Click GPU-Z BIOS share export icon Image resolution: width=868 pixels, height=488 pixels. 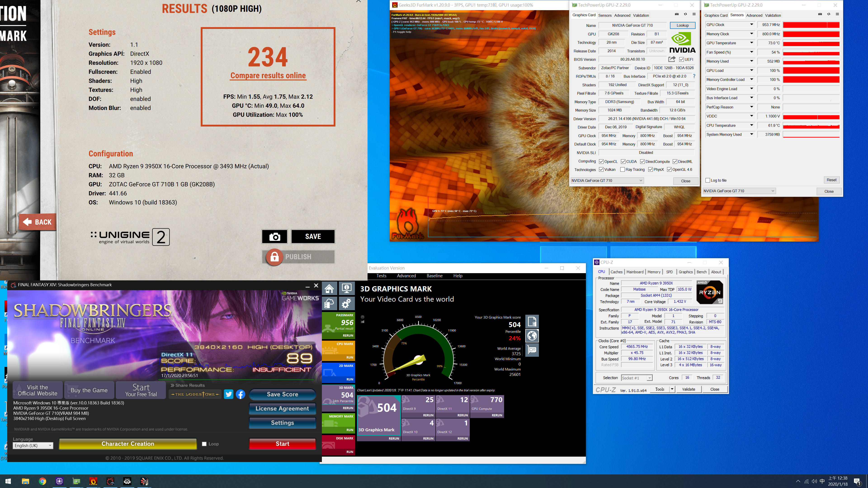tap(672, 59)
